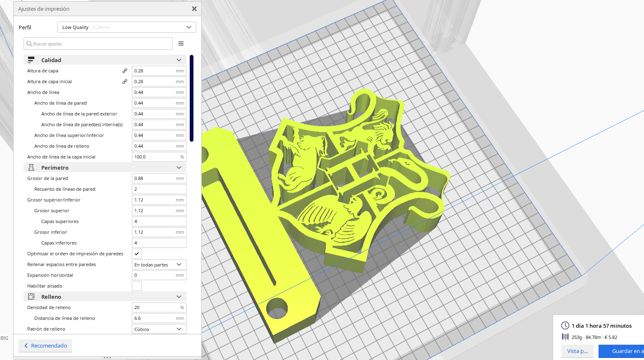Edit the Capas superiores value
The width and height of the screenshot is (644, 360).
(x=159, y=221)
